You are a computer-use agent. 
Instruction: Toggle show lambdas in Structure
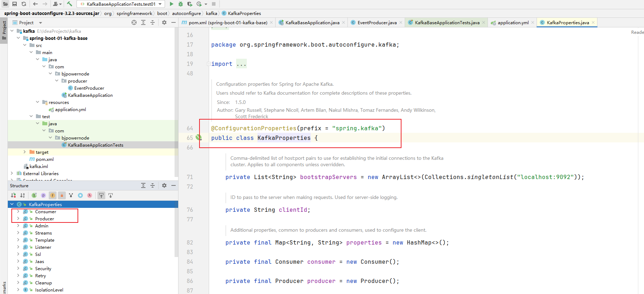pyautogui.click(x=90, y=195)
